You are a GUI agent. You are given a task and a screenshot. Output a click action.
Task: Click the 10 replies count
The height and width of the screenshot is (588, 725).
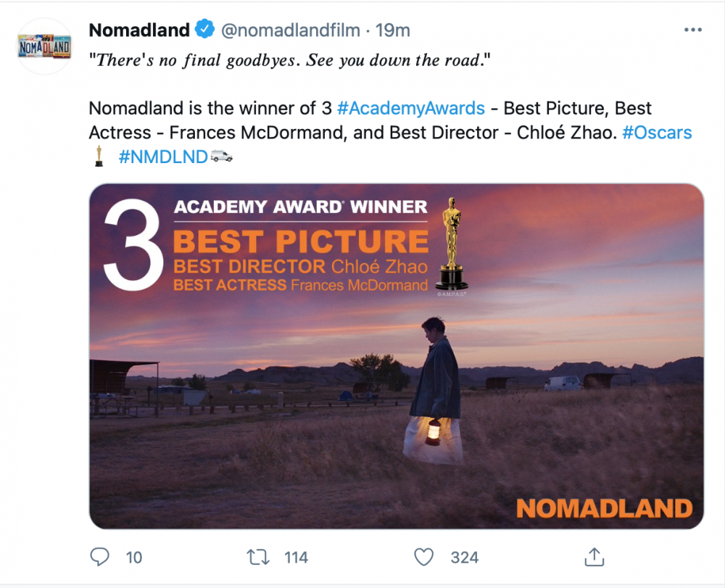(x=134, y=558)
